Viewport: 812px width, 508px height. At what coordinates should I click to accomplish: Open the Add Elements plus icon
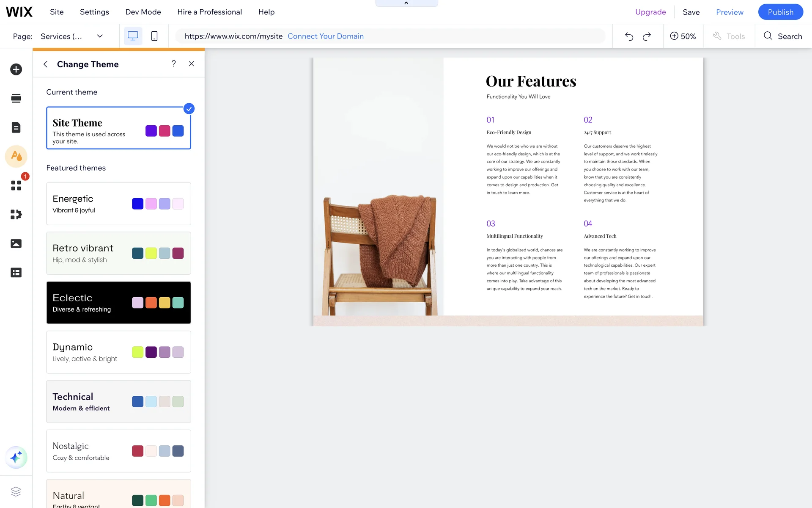tap(16, 69)
